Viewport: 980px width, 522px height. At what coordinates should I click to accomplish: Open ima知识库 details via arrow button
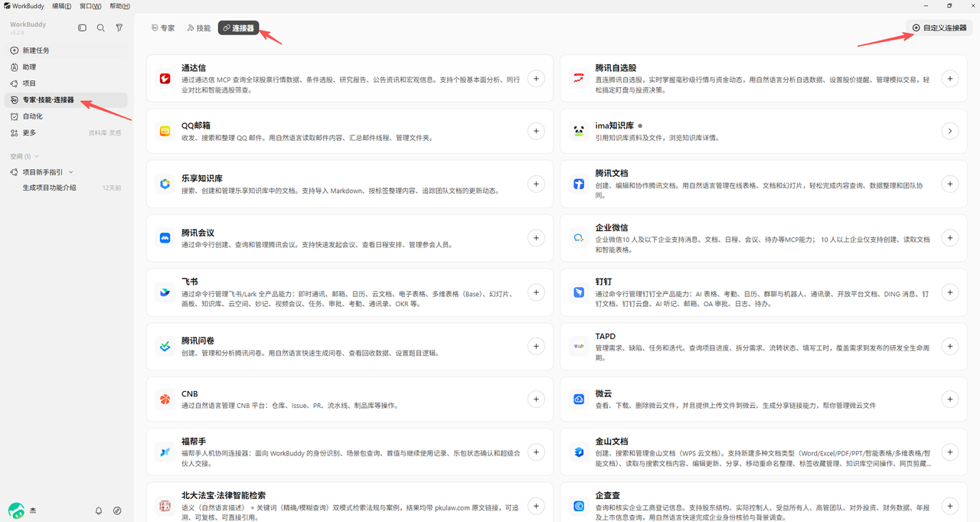tap(949, 131)
